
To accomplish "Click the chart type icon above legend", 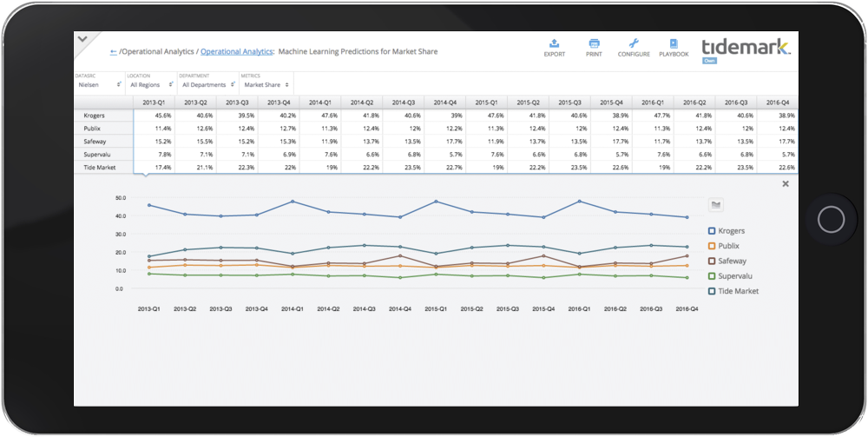I will pyautogui.click(x=716, y=205).
